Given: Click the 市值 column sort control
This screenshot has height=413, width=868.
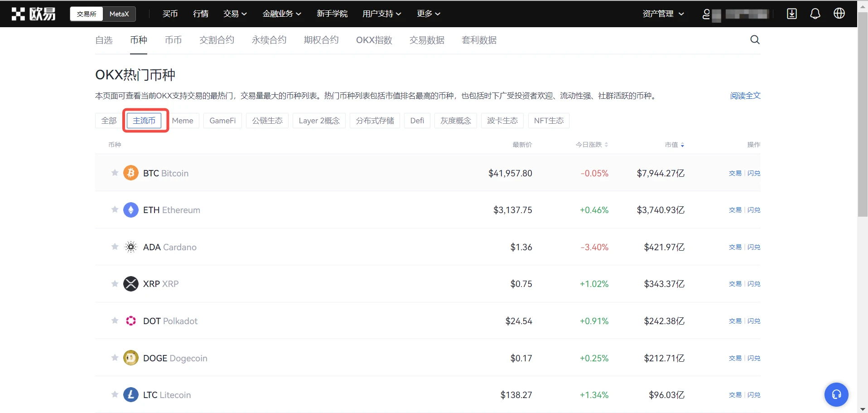Looking at the screenshot, I should [x=674, y=145].
